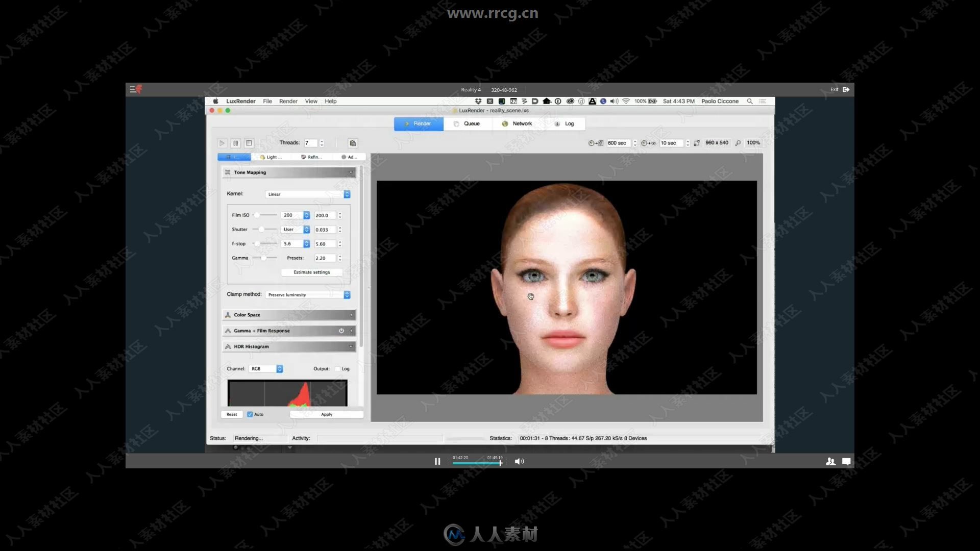Screen dimensions: 980x551
Task: Click the Color Space section icon
Action: point(228,315)
